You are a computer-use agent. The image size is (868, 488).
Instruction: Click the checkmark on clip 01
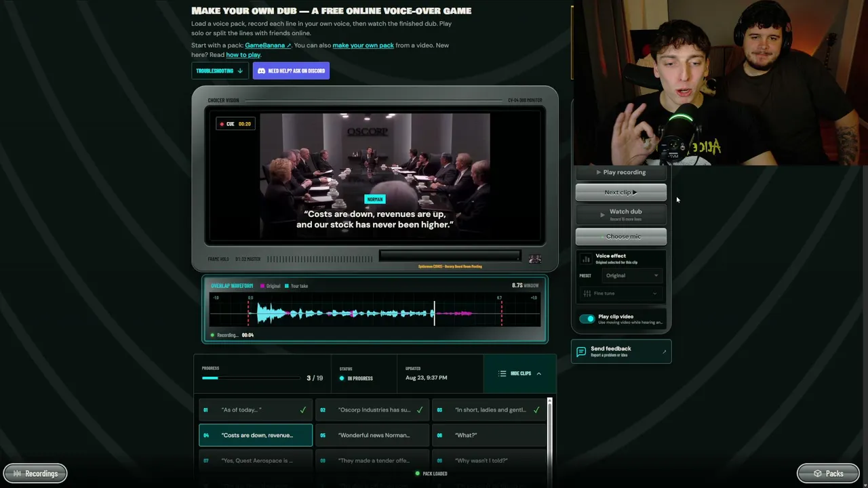click(x=303, y=409)
